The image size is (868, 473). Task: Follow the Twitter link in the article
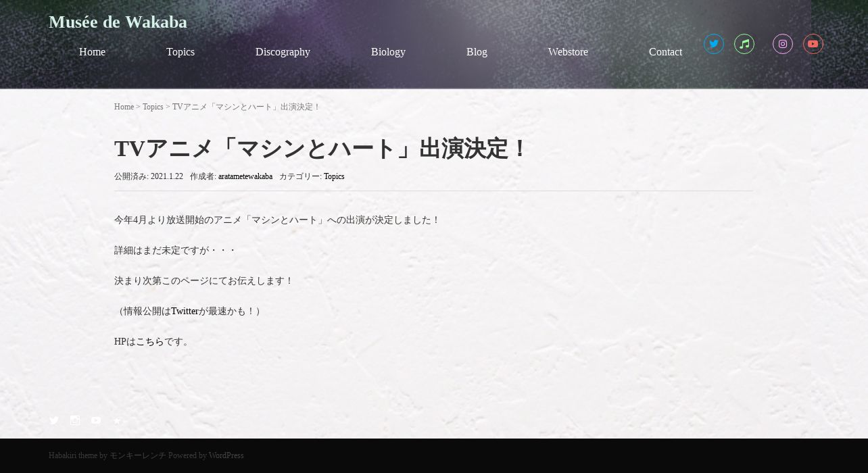[x=185, y=312]
